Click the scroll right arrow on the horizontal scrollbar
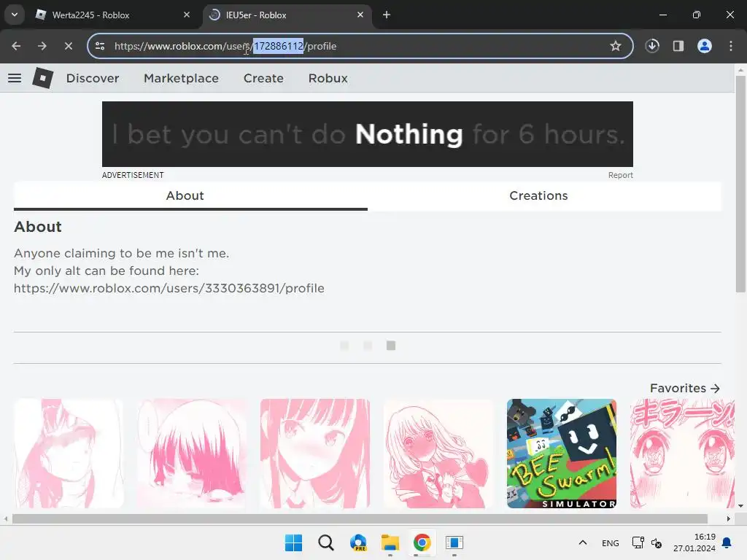 [728, 518]
